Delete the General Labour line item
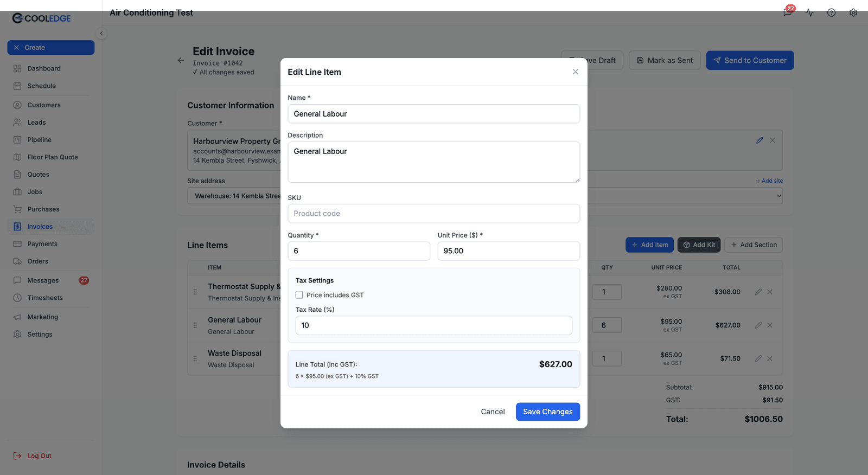 coord(770,325)
